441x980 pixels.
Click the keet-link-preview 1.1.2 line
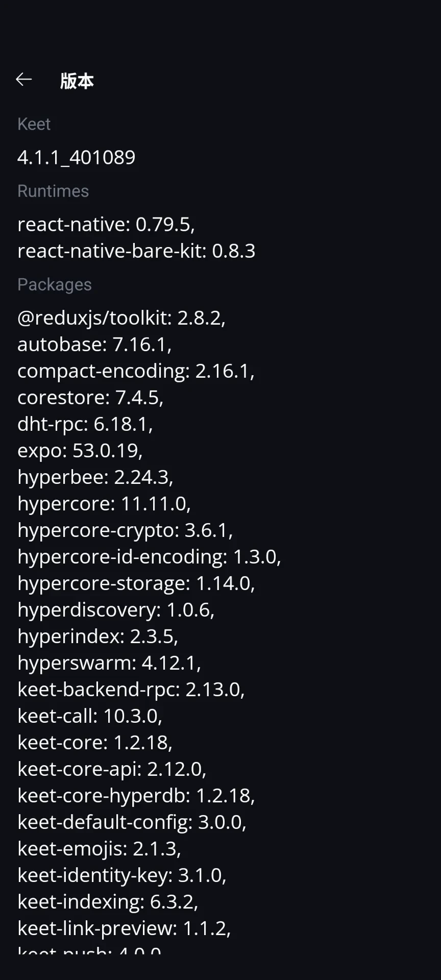pyautogui.click(x=124, y=928)
